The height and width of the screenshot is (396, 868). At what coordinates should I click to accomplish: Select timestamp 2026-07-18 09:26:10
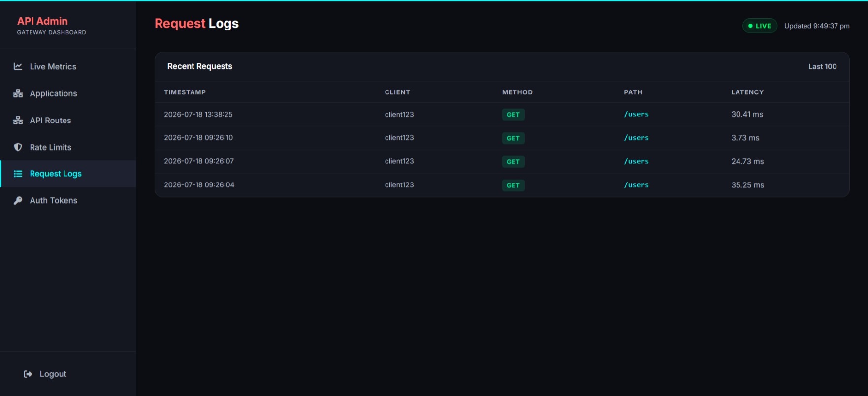[198, 138]
